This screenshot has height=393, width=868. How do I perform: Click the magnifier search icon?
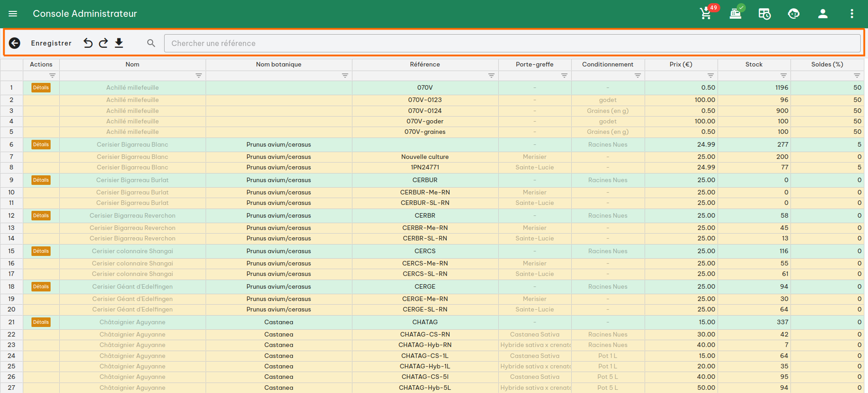click(x=151, y=43)
